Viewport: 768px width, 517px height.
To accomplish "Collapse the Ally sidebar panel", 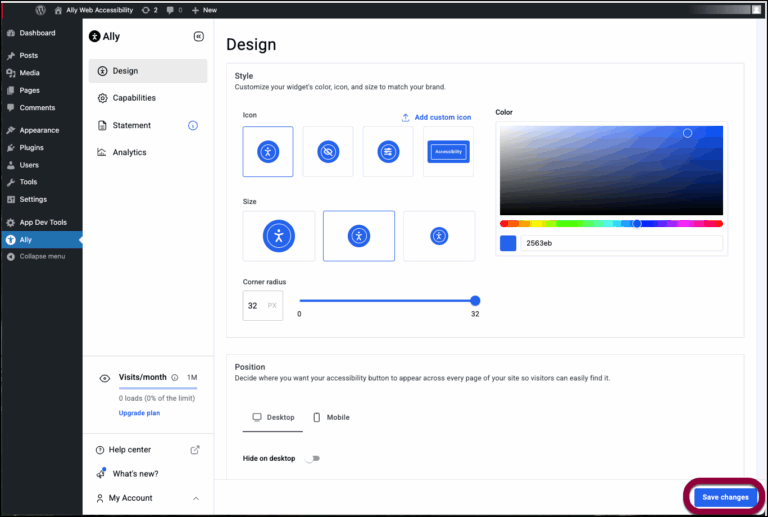I will pos(198,36).
